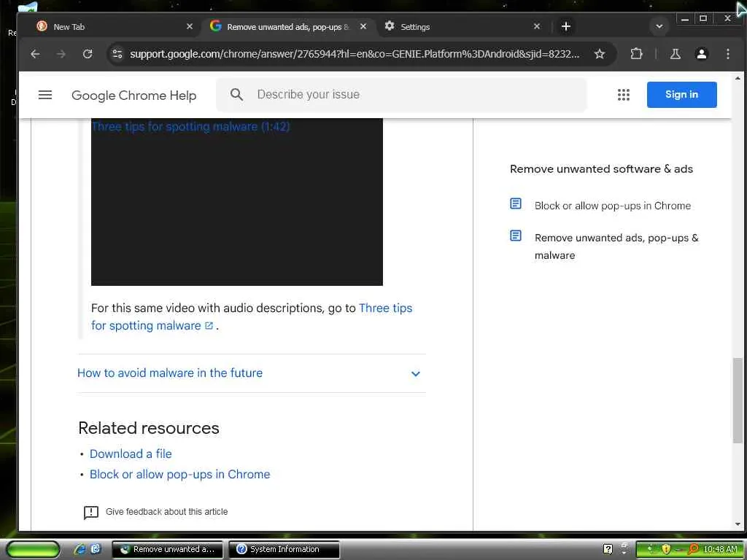Click the feedback exclamation icon
747x560 pixels.
[91, 513]
